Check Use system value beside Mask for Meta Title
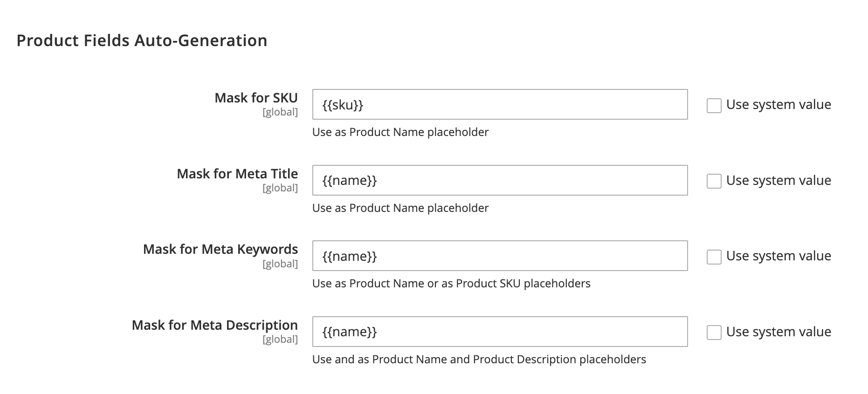The height and width of the screenshot is (394, 868). pyautogui.click(x=713, y=181)
